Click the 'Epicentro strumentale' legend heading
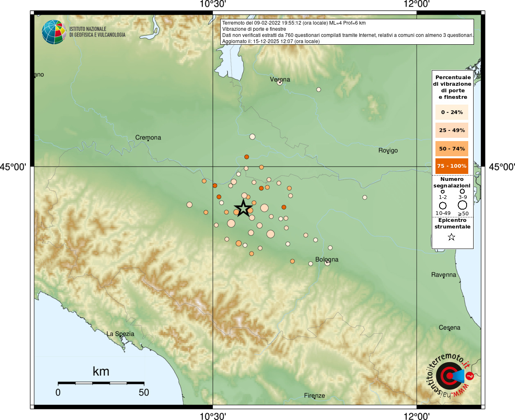This screenshot has height=420, width=515. point(452,223)
